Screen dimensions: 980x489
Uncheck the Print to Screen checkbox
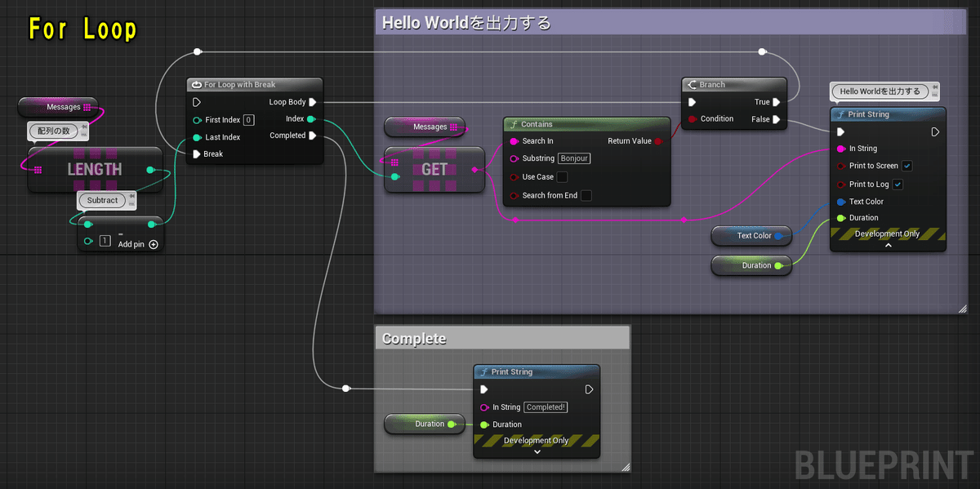(x=907, y=166)
